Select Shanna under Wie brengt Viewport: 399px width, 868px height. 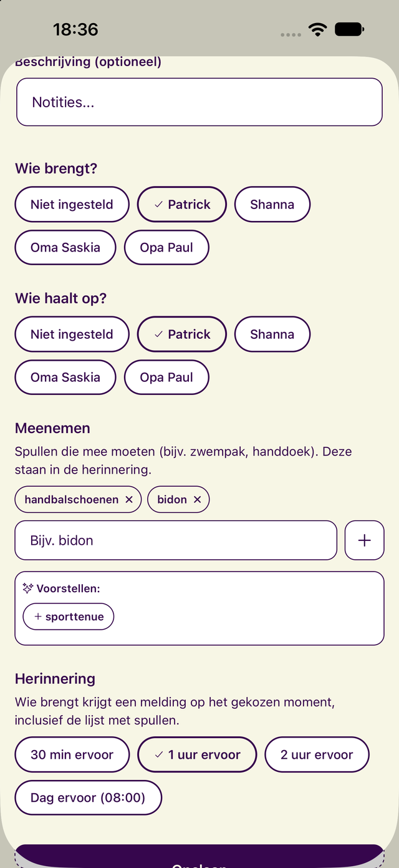[272, 204]
